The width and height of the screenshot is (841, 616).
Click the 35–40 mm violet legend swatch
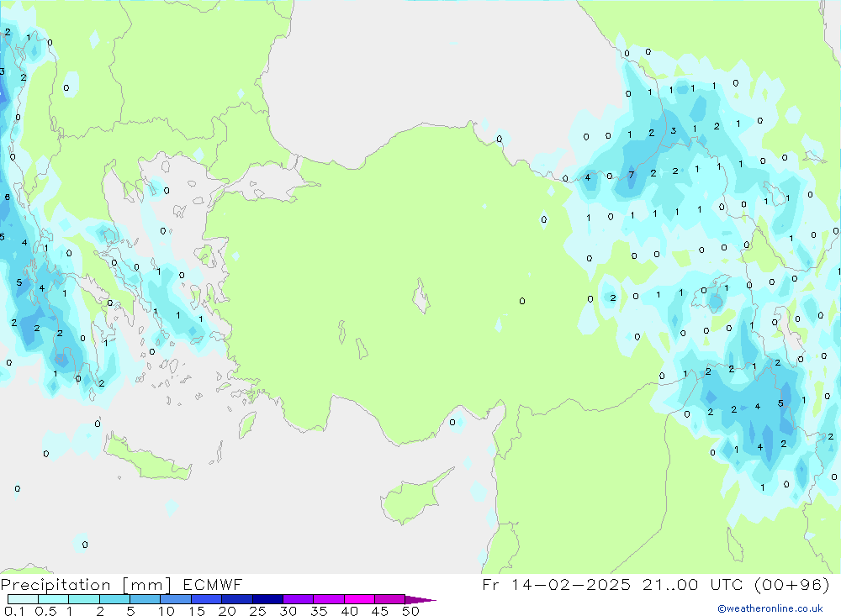pyautogui.click(x=328, y=599)
